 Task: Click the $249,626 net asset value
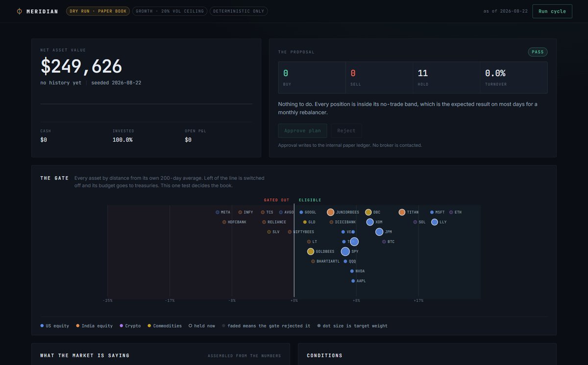pyautogui.click(x=81, y=66)
